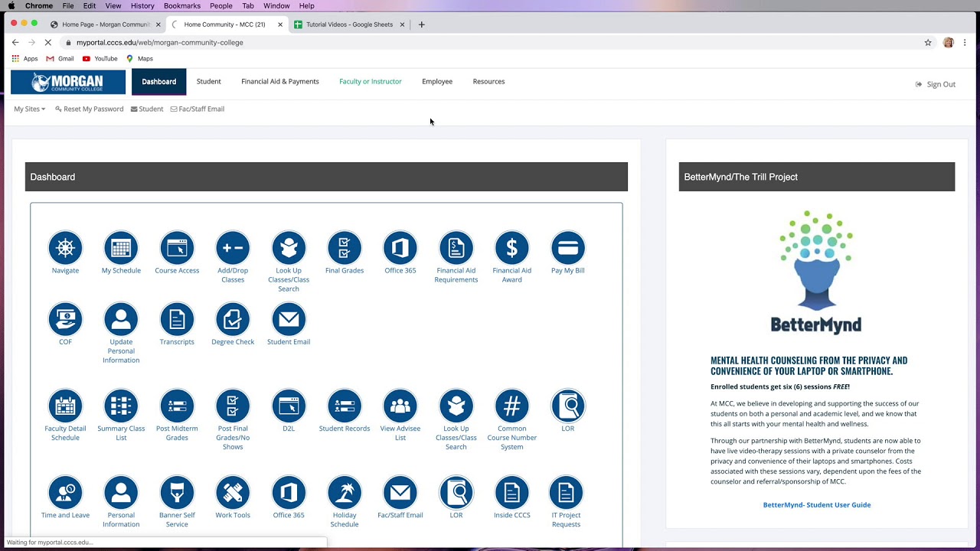The width and height of the screenshot is (980, 551).
Task: Open a new browser tab
Action: (x=421, y=24)
